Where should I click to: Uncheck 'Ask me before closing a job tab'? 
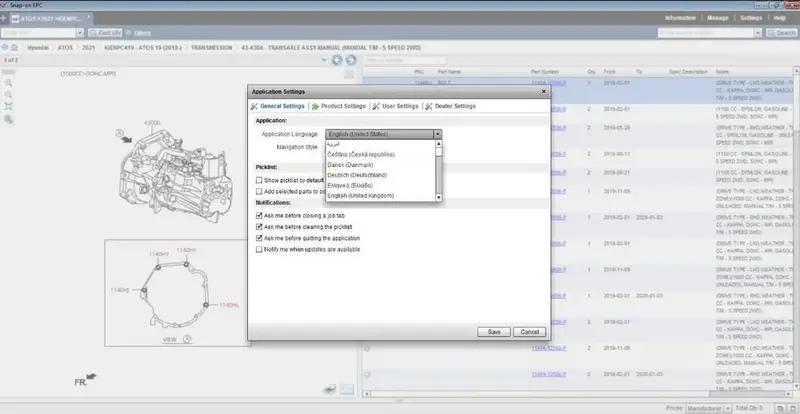[x=259, y=215]
